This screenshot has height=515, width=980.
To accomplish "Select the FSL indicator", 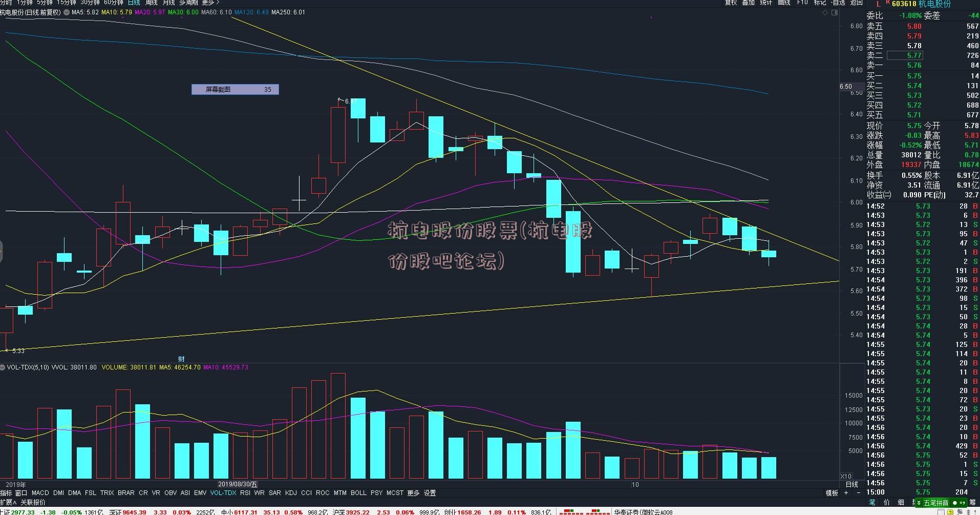I will tap(91, 493).
